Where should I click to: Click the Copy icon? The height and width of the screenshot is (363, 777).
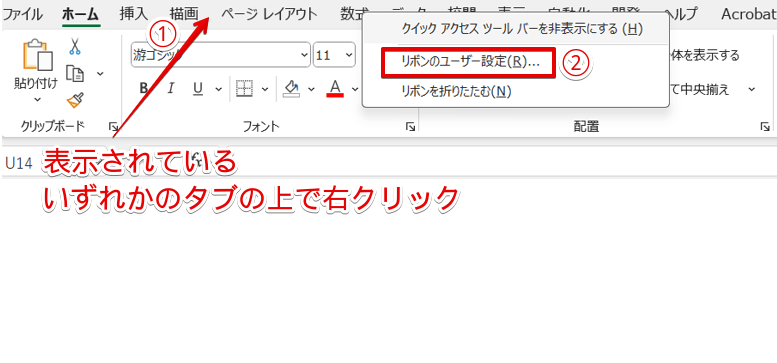pyautogui.click(x=75, y=73)
